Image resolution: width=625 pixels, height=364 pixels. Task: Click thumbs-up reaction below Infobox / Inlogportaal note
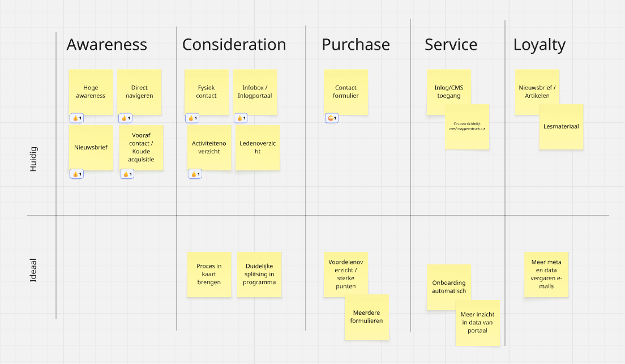pos(241,118)
